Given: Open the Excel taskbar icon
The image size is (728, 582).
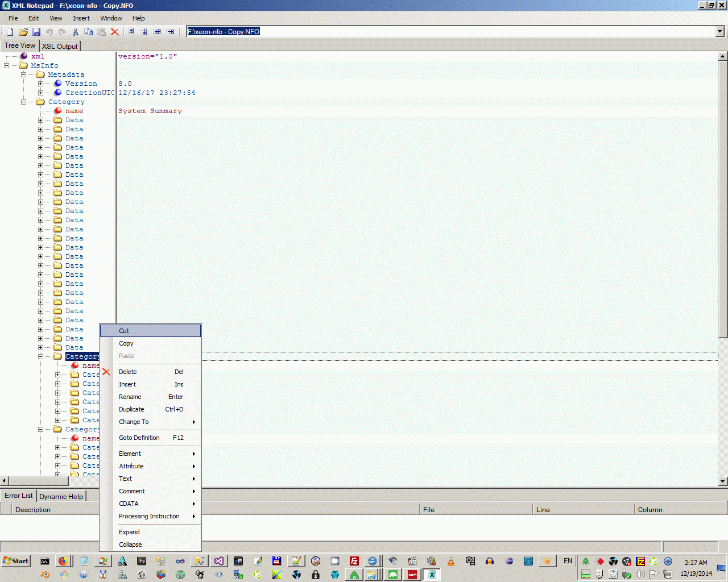Looking at the screenshot, I should (432, 575).
